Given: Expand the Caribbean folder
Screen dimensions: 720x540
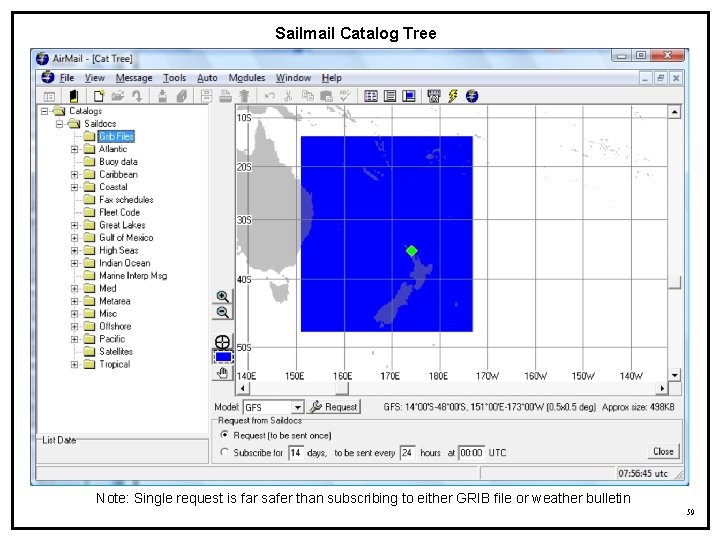Looking at the screenshot, I should pos(74,174).
